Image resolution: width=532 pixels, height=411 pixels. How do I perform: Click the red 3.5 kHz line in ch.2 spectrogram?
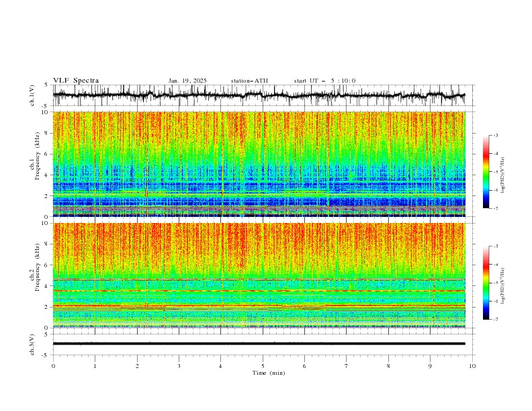[x=259, y=291]
